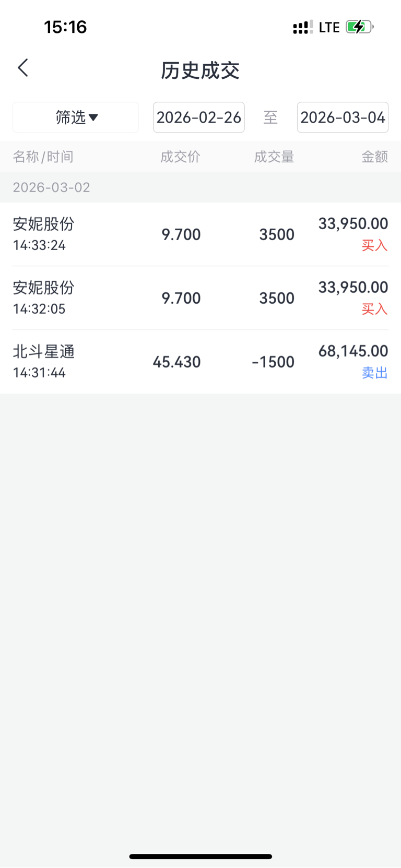Tap the 买入 label on the 14:32:05 trade
Screen dimensions: 401x868
pos(374,309)
